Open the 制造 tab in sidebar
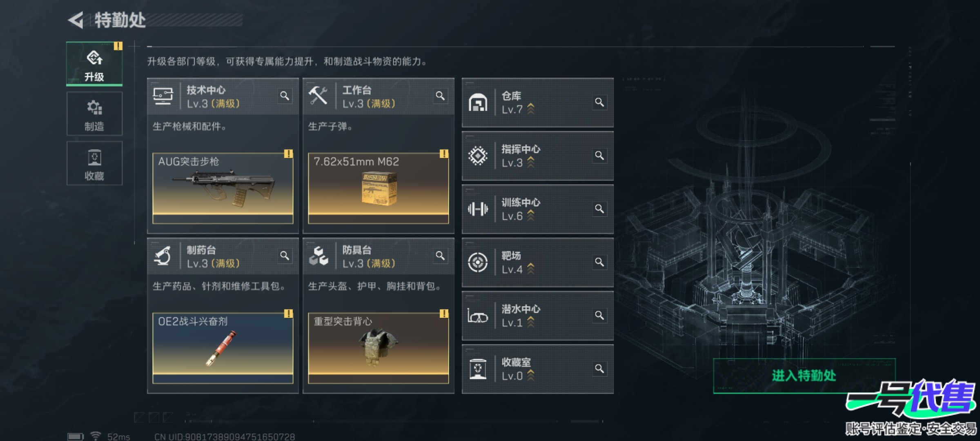This screenshot has height=441, width=980. pos(94,114)
